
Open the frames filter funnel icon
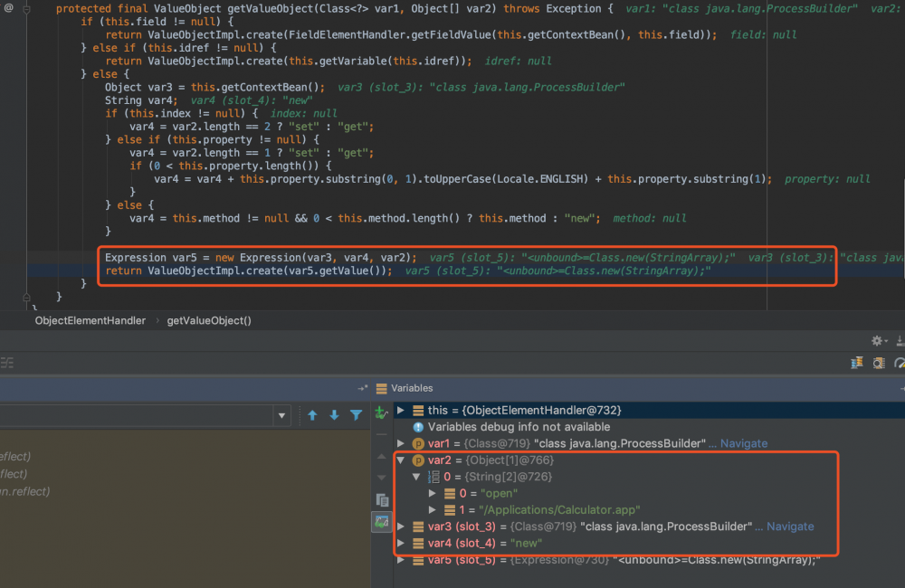[x=356, y=415]
